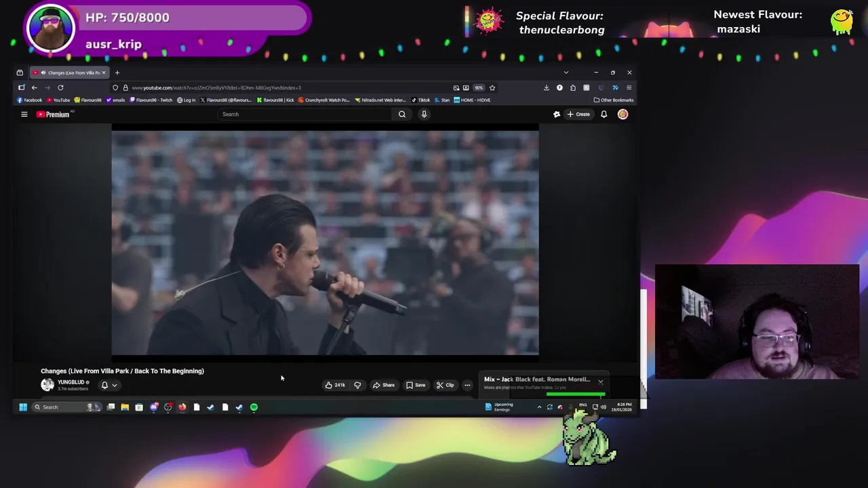The image size is (868, 488).
Task: Search with your voice microphone button
Action: [424, 115]
